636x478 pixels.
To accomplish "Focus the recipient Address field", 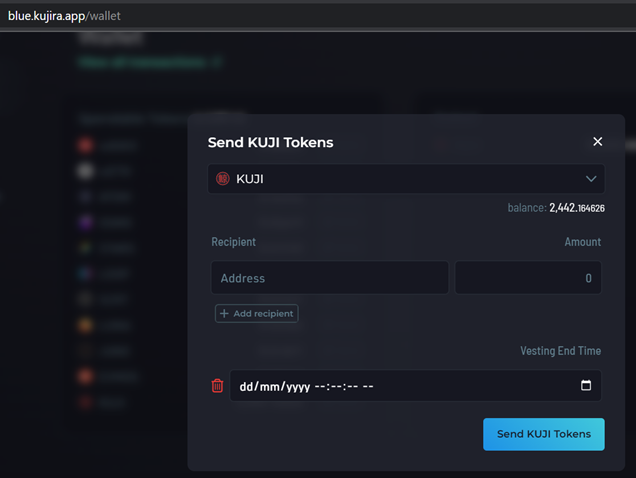I will (x=330, y=278).
